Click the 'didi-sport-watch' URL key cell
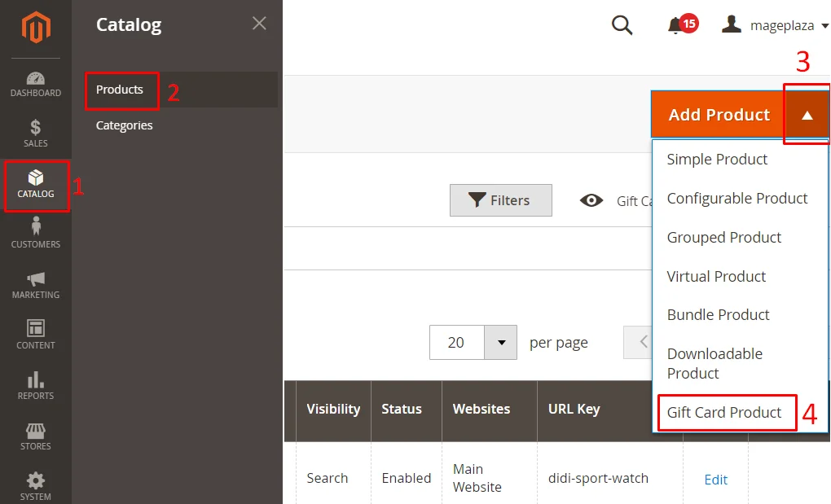The width and height of the screenshot is (831, 504). (x=598, y=478)
